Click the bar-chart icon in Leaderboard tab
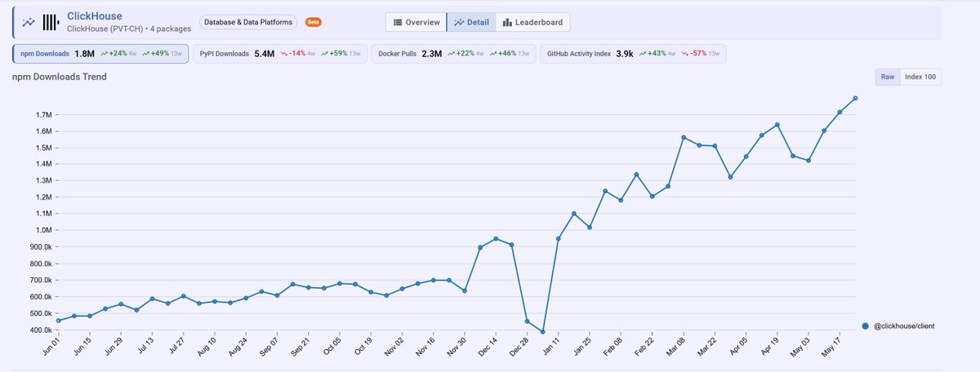Screen dimensions: 980x372 (507, 22)
